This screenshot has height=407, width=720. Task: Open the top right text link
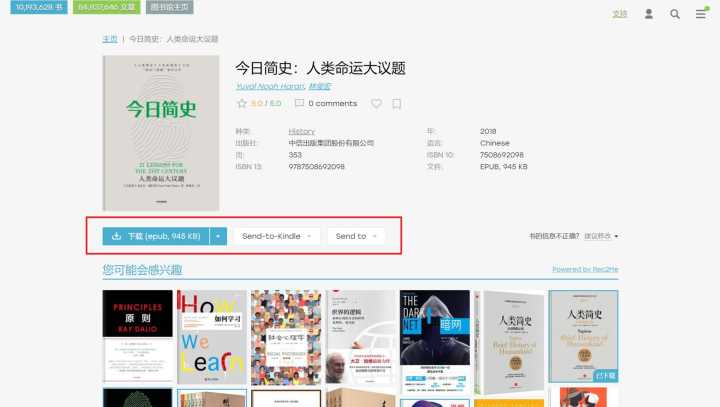coord(619,14)
